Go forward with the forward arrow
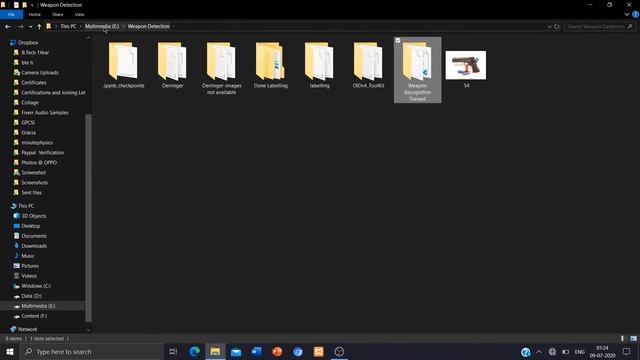 (20, 27)
